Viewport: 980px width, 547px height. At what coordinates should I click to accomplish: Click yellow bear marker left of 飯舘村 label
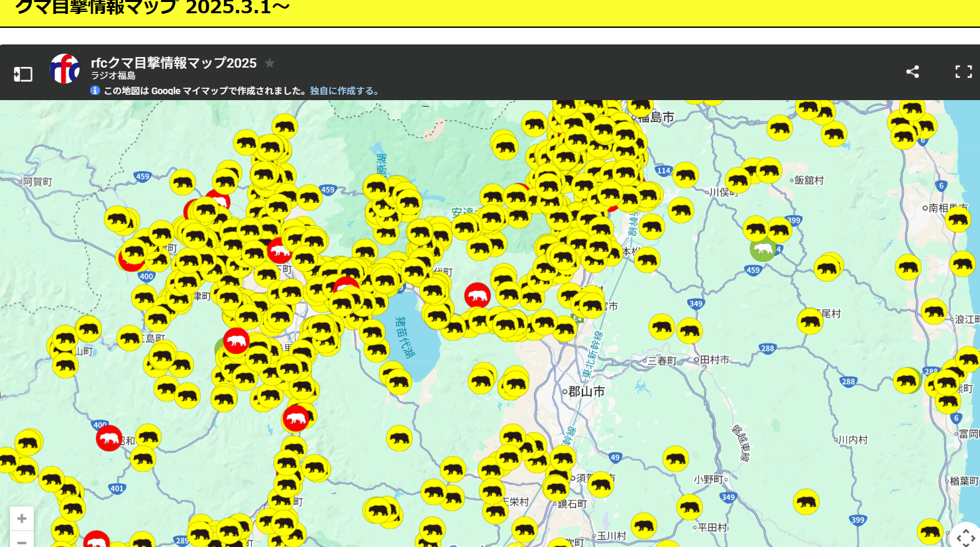click(769, 170)
